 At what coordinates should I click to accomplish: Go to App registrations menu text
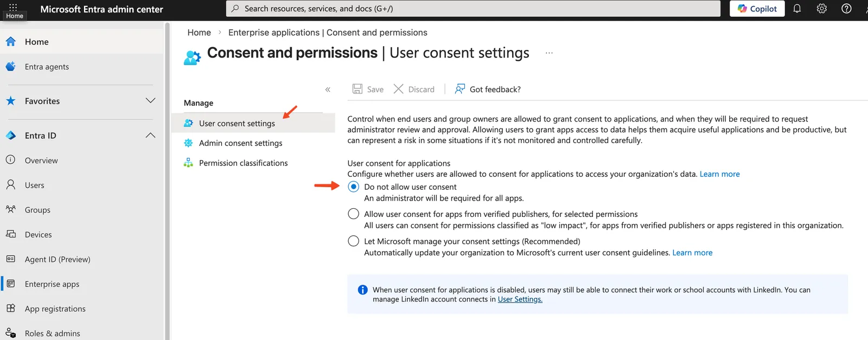click(x=55, y=309)
